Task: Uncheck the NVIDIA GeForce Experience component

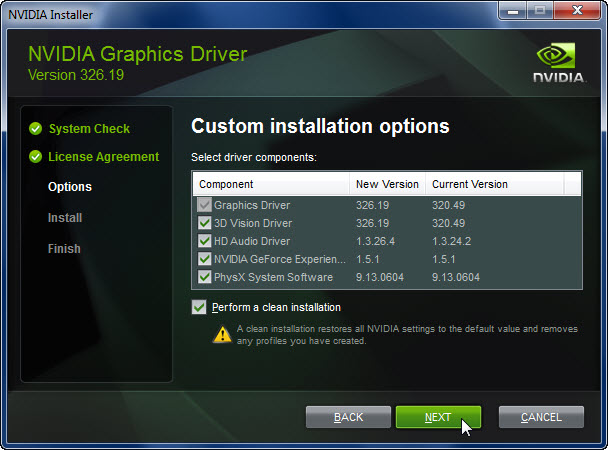Action: coord(204,259)
